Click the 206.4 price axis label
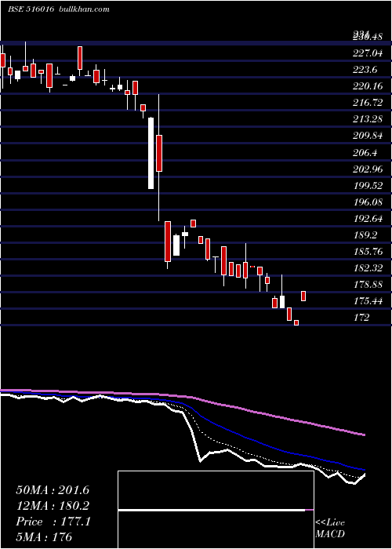The height and width of the screenshot is (549, 392). pos(365,152)
